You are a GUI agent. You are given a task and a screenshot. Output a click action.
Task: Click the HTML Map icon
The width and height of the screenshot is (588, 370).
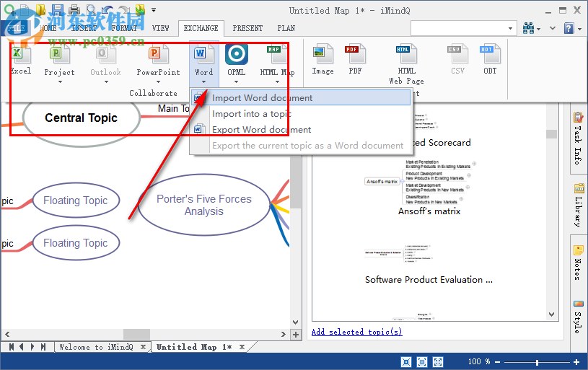pyautogui.click(x=277, y=55)
